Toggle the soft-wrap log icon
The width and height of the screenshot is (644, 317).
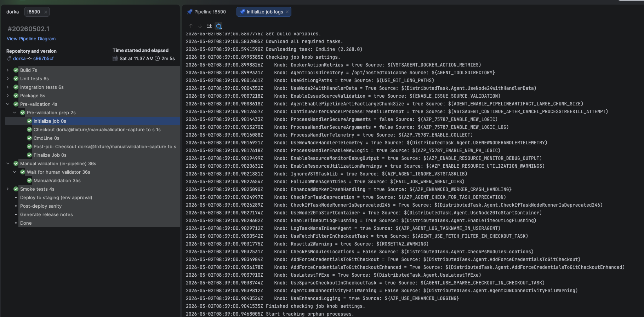coord(219,26)
